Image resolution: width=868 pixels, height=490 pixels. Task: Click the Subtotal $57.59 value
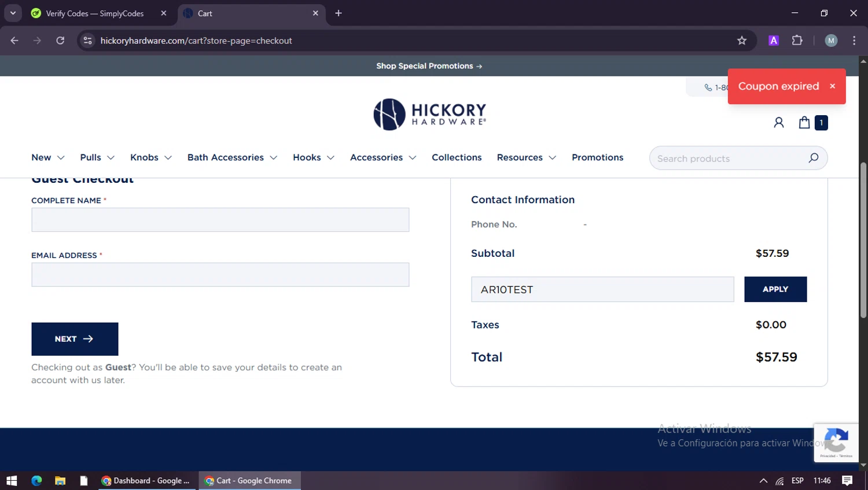773,253
